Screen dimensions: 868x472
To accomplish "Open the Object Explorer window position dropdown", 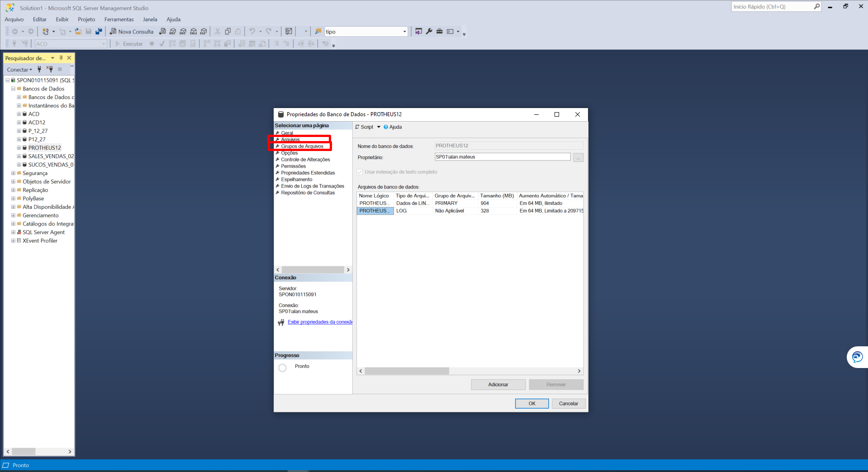I will coord(52,58).
